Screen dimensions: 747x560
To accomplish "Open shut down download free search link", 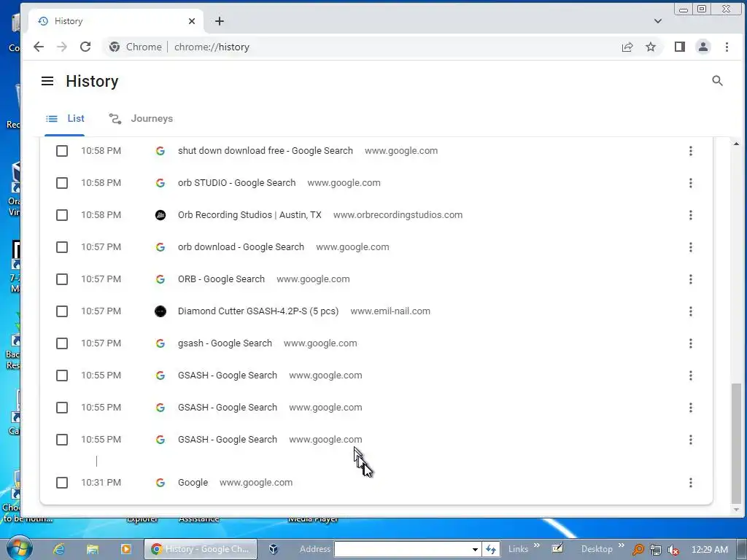I will point(266,151).
